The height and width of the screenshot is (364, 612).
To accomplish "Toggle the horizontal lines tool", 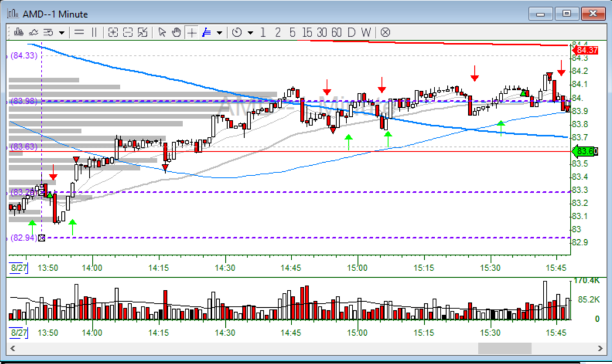I will pyautogui.click(x=80, y=32).
